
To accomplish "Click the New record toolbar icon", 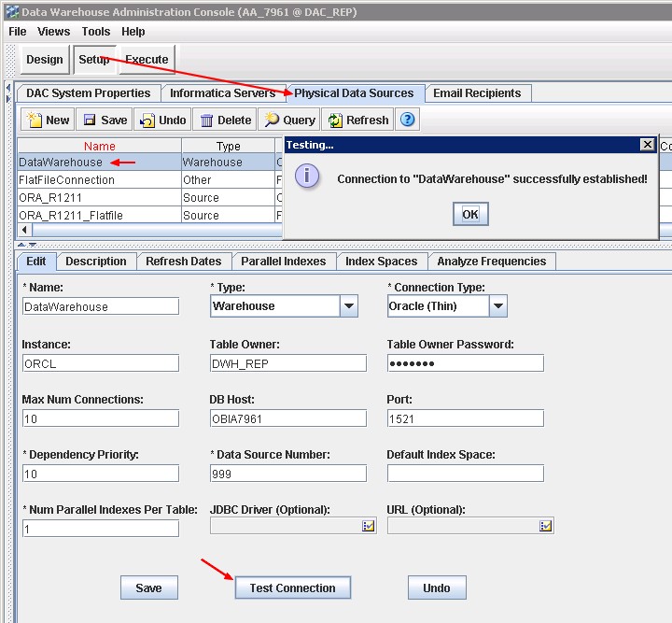I will 35,120.
